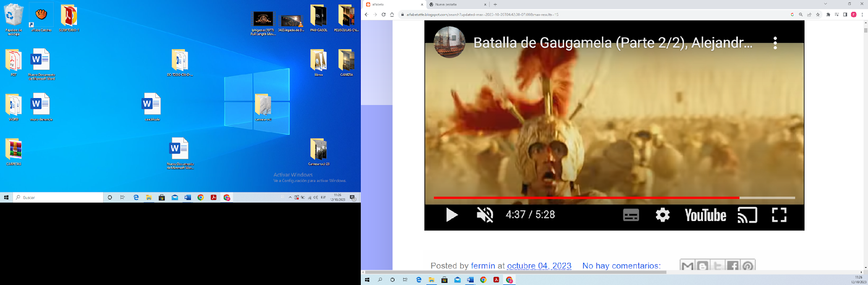Open the video title Batalla de Gaugamela link
Viewport: 868px width, 285px height.
click(613, 43)
